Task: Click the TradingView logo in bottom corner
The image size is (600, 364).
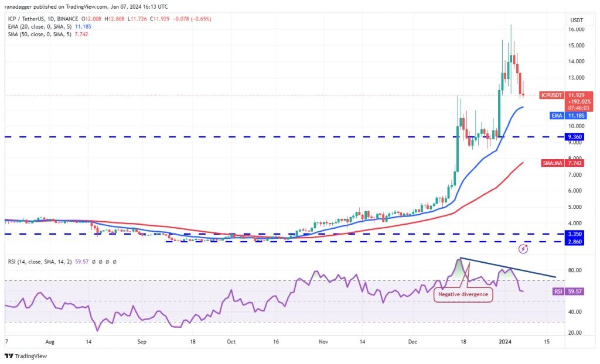Action: click(25, 356)
